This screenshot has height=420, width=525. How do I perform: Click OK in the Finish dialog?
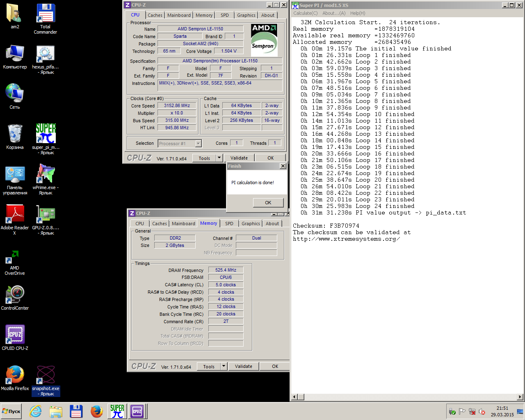pos(268,203)
